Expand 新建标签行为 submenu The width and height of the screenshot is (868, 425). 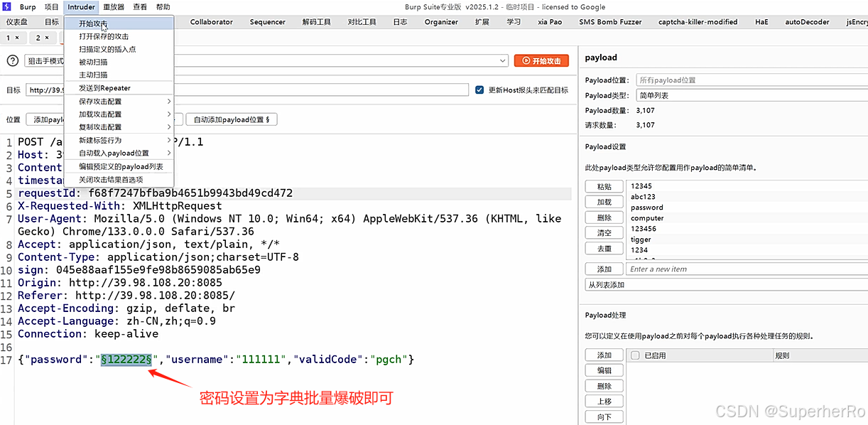pos(119,140)
